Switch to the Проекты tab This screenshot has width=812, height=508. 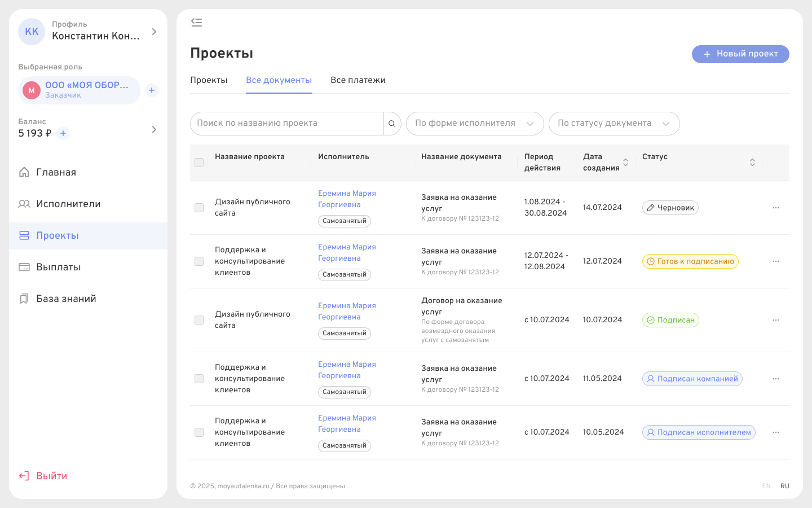click(209, 80)
